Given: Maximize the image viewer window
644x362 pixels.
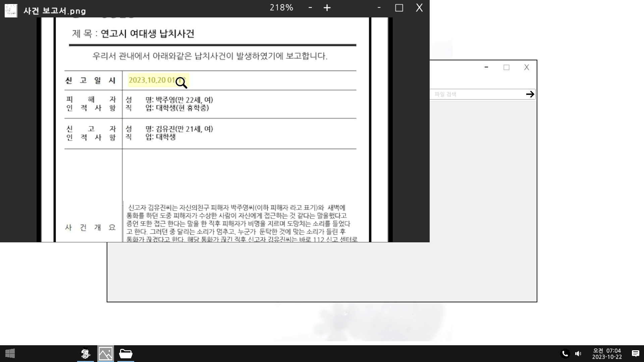Looking at the screenshot, I should [x=399, y=8].
